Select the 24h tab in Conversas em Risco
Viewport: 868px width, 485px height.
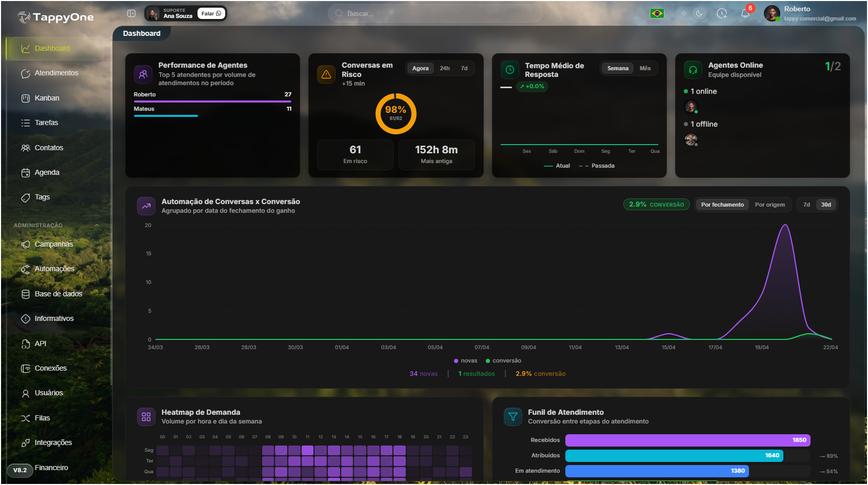(x=445, y=68)
